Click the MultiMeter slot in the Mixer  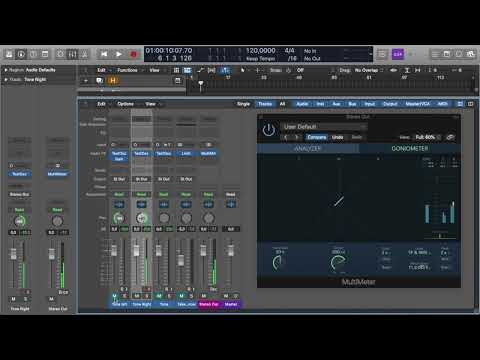click(208, 154)
